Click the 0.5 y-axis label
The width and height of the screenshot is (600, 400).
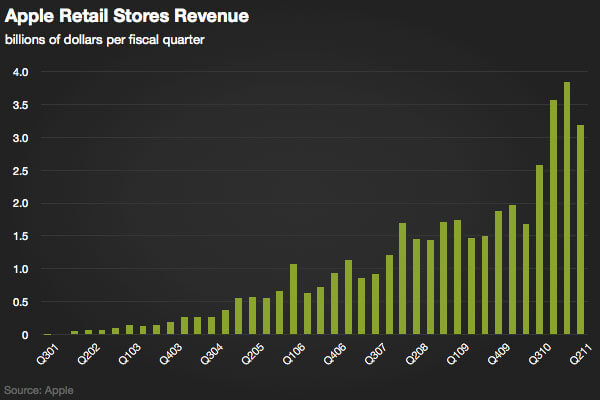click(x=21, y=302)
